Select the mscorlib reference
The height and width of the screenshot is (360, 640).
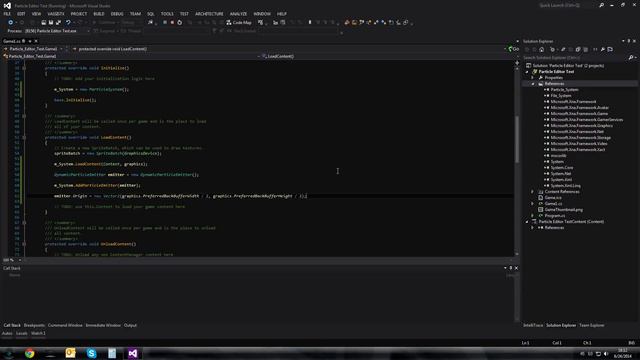click(558, 156)
